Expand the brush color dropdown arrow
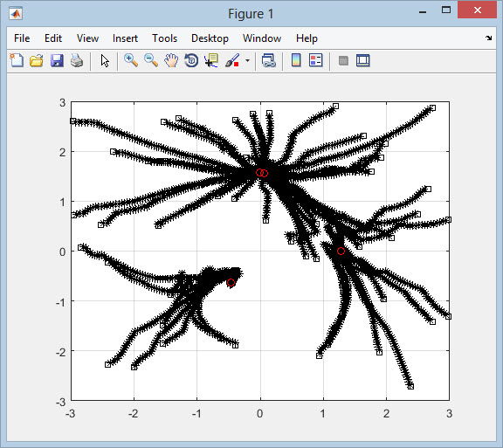Screen dimensions: 503x448 [x=247, y=60]
